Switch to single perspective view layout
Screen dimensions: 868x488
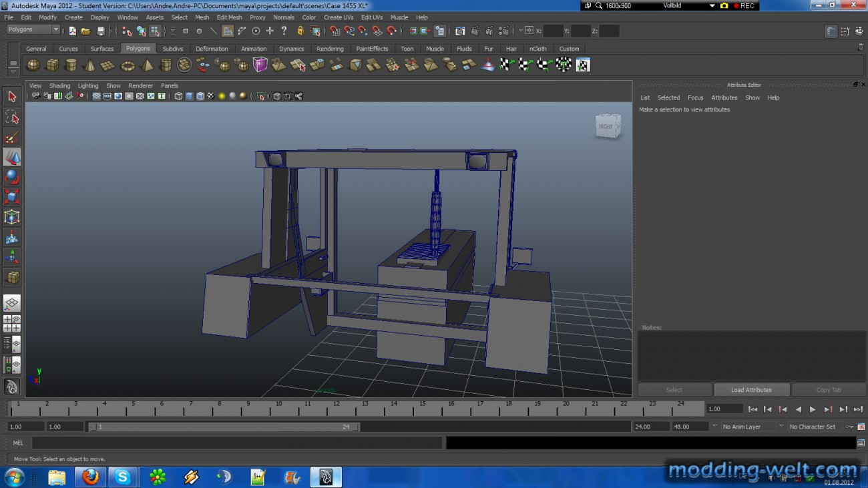tap(12, 304)
